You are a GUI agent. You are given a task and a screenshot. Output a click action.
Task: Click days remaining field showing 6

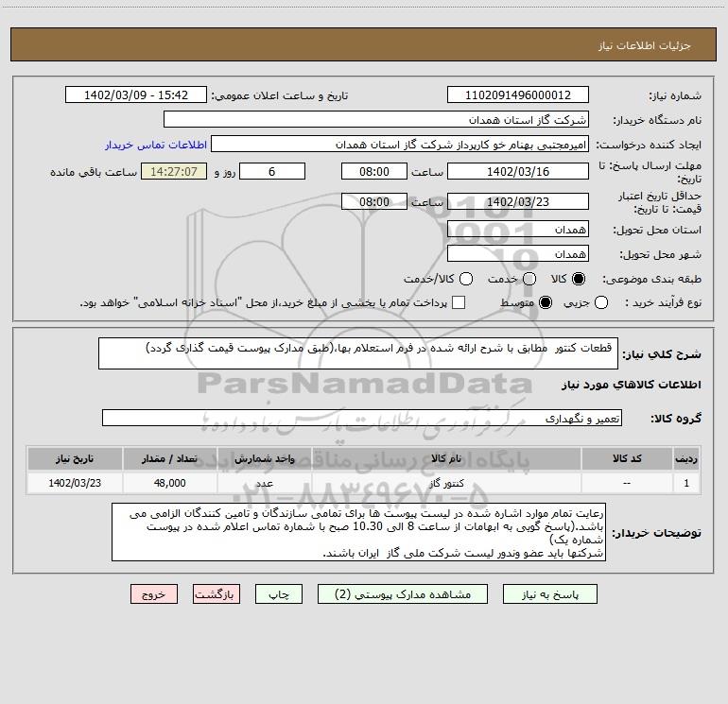[x=272, y=171]
